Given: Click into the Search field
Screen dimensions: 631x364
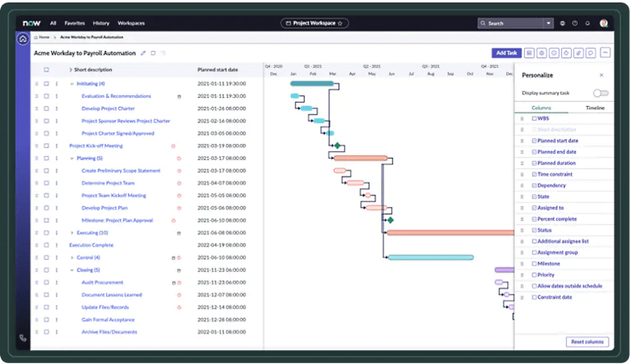Looking at the screenshot, I should coord(513,23).
